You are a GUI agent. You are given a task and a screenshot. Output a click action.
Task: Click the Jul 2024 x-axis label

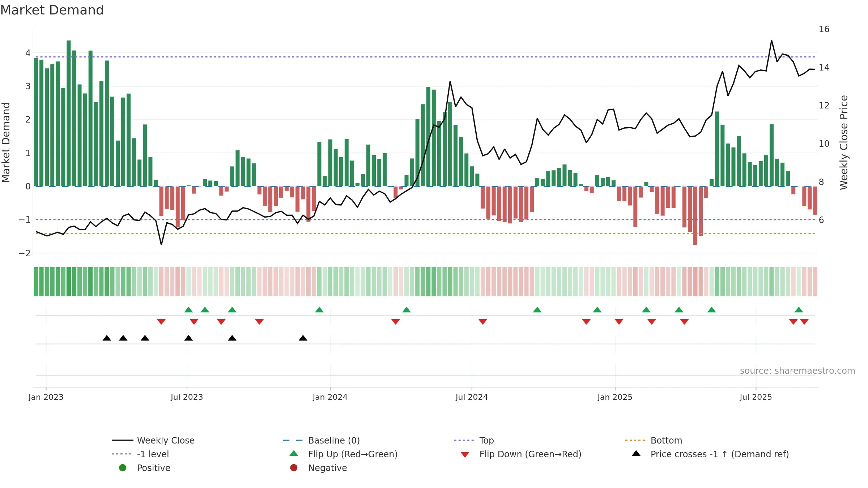[472, 397]
